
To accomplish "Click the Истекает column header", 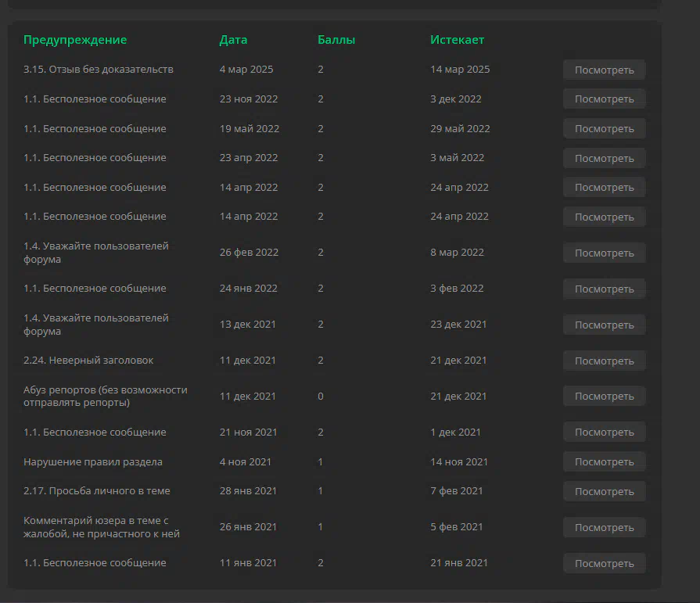I will pyautogui.click(x=457, y=40).
